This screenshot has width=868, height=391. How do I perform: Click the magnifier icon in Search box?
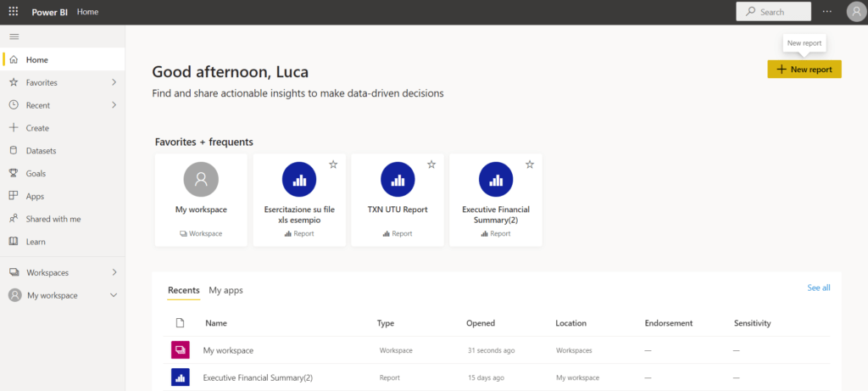(751, 12)
